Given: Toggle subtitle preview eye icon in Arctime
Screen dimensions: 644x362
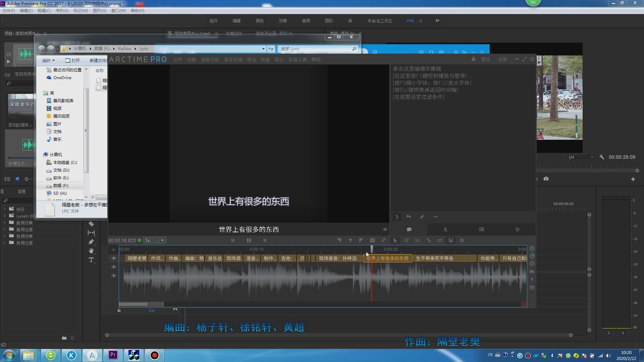Looking at the screenshot, I should point(385,230).
